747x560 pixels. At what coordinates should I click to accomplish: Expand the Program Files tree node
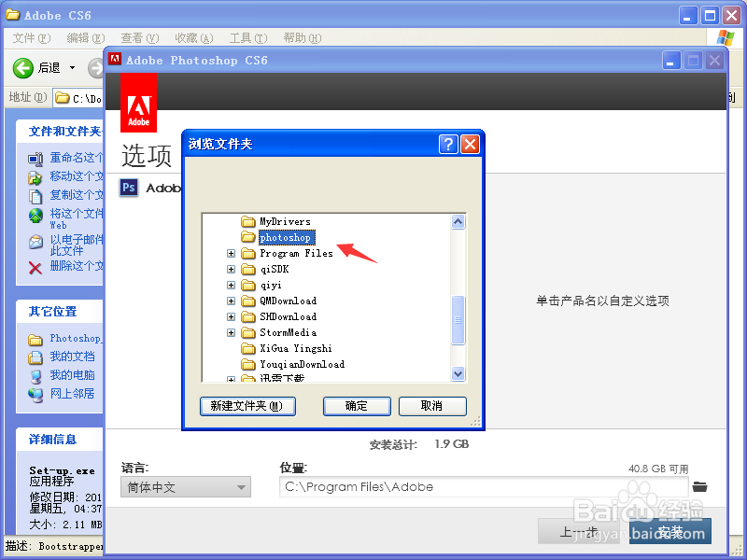[231, 253]
